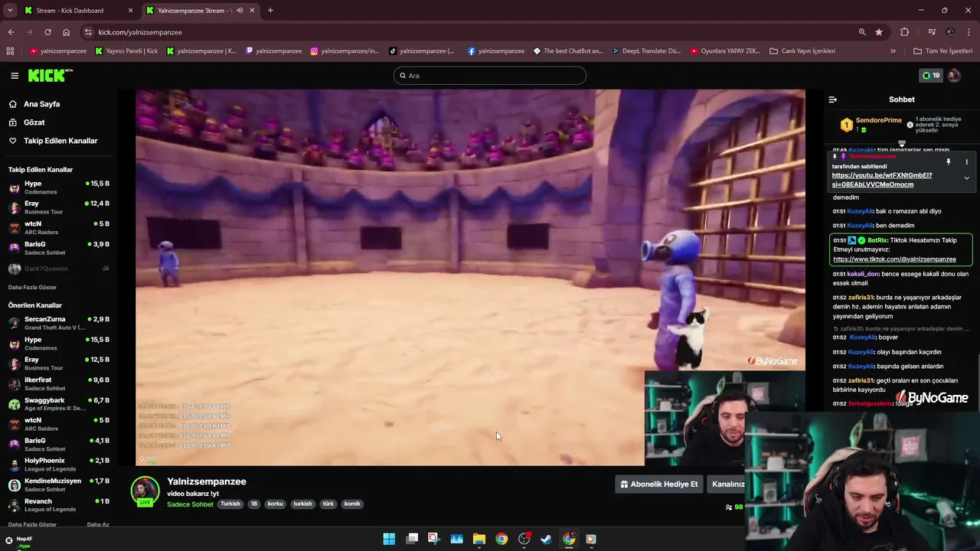
Task: Go to Ana Sayfa in the sidebar
Action: 42,104
